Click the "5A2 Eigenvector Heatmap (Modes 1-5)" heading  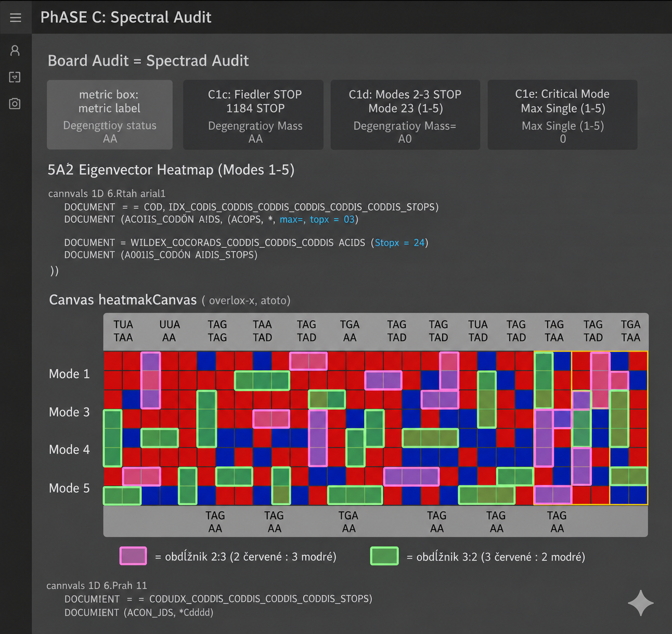[171, 170]
